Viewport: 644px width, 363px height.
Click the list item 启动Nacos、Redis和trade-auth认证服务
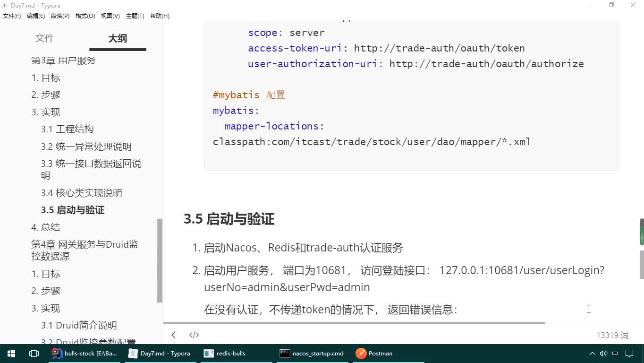303,248
